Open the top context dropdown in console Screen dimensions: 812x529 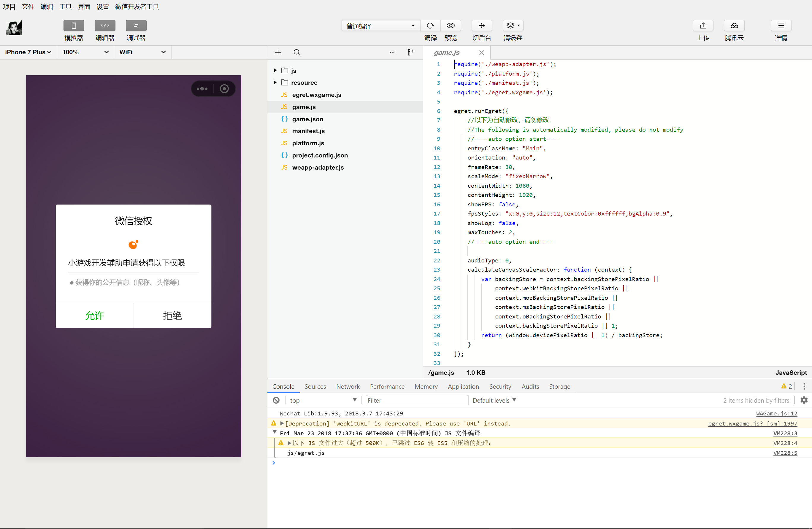[323, 400]
